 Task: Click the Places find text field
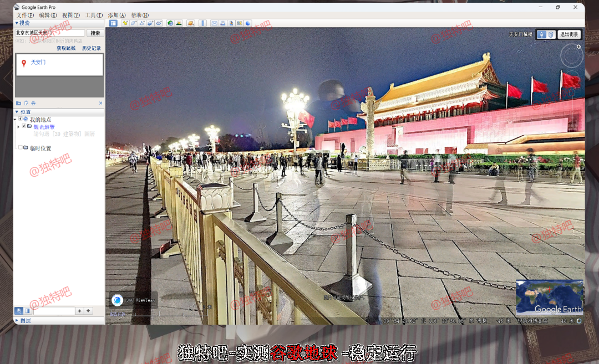(x=54, y=311)
